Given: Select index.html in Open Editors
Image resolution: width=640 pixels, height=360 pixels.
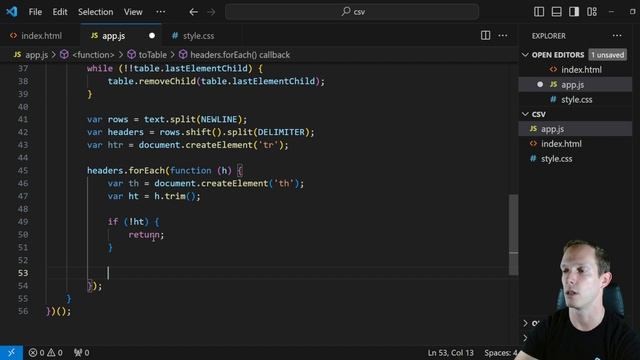Looking at the screenshot, I should click(581, 70).
